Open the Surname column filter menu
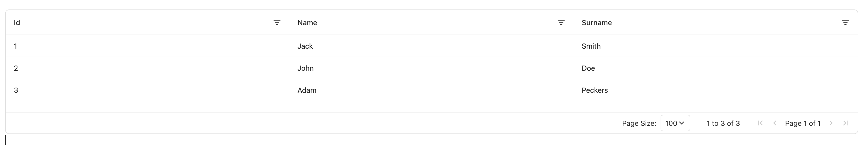Viewport: 868px width, 145px height. pos(845,23)
